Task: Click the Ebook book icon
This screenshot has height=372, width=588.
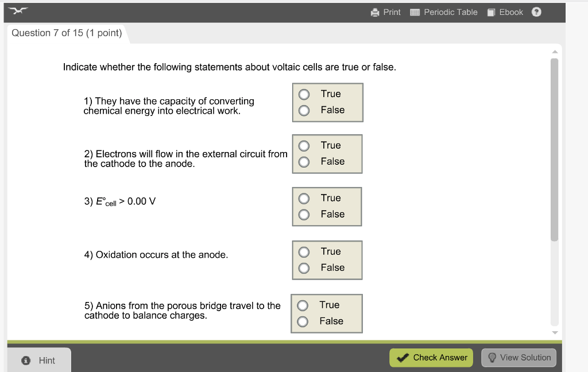Action: [490, 12]
